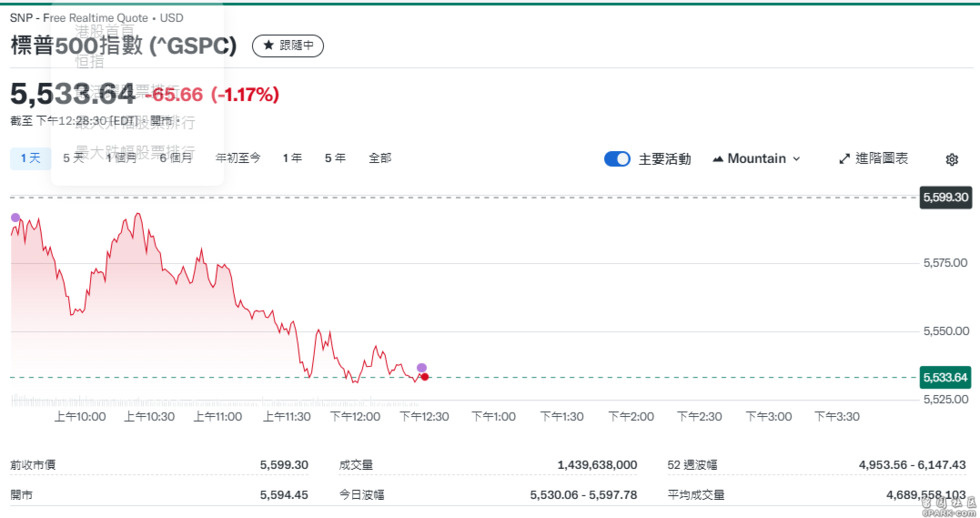This screenshot has height=518, width=980.
Task: Click the 5,599.30 previous close axis label
Action: (x=946, y=197)
